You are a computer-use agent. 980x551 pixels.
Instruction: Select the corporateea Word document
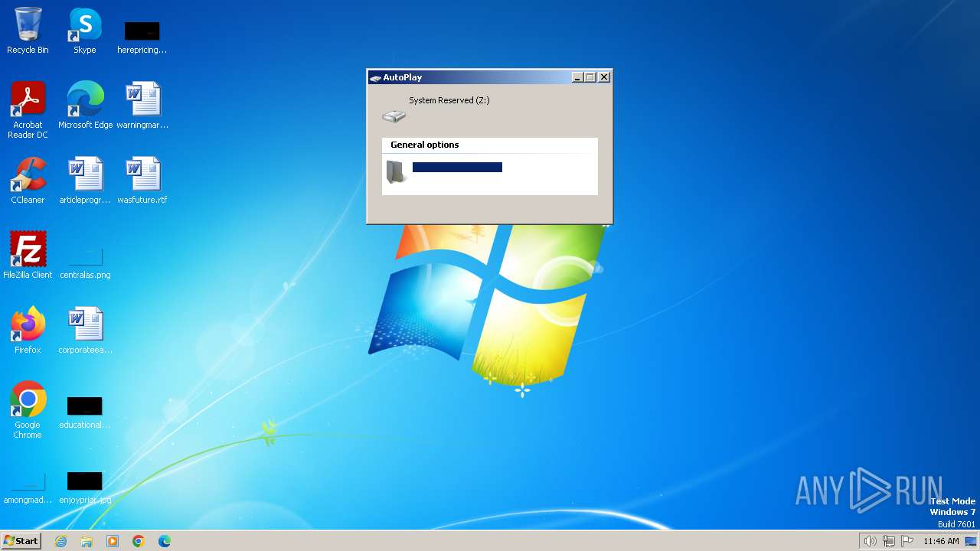(x=85, y=331)
